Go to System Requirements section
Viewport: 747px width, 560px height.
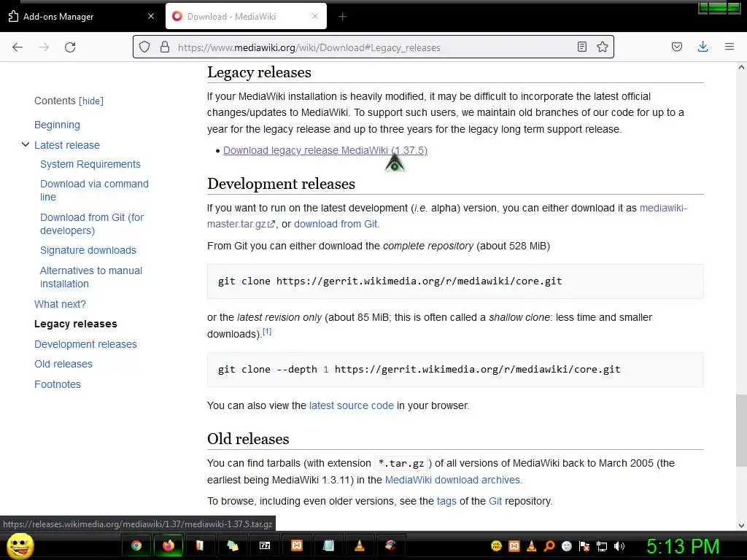point(90,164)
